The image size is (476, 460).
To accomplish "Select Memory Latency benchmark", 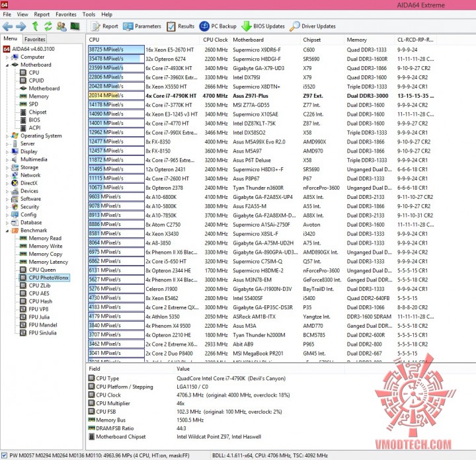I will 44,262.
